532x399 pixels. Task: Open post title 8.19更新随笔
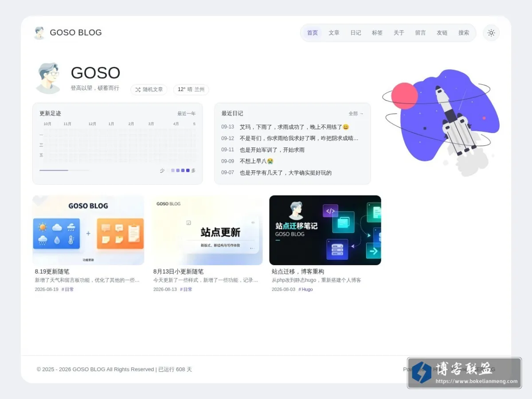pos(52,271)
